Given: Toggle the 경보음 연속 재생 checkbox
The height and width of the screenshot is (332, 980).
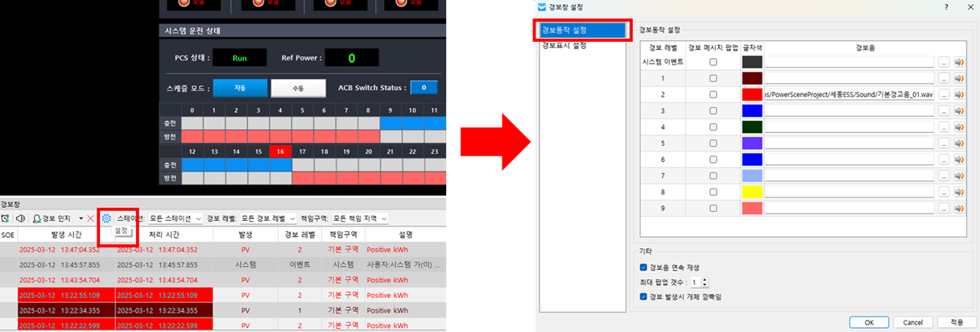Looking at the screenshot, I should [x=643, y=267].
